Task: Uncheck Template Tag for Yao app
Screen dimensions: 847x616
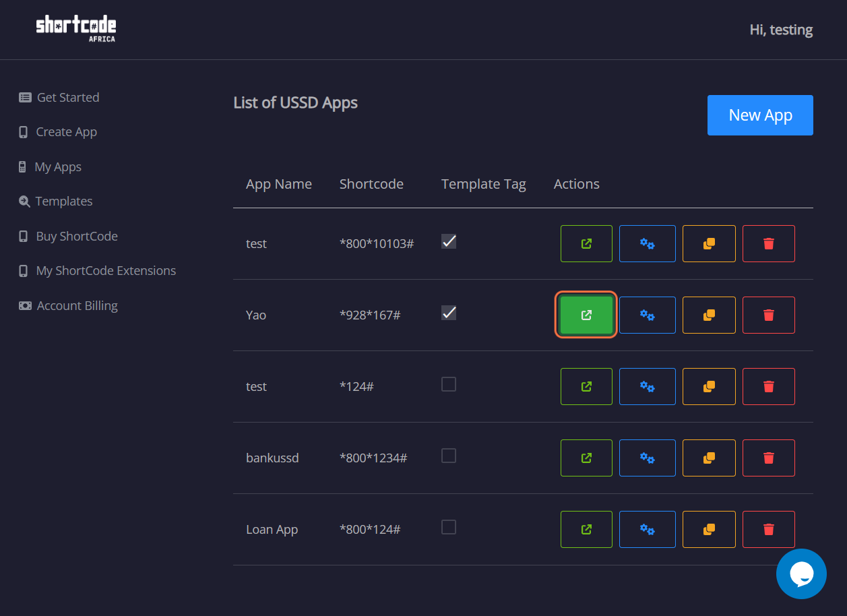Action: click(x=449, y=312)
